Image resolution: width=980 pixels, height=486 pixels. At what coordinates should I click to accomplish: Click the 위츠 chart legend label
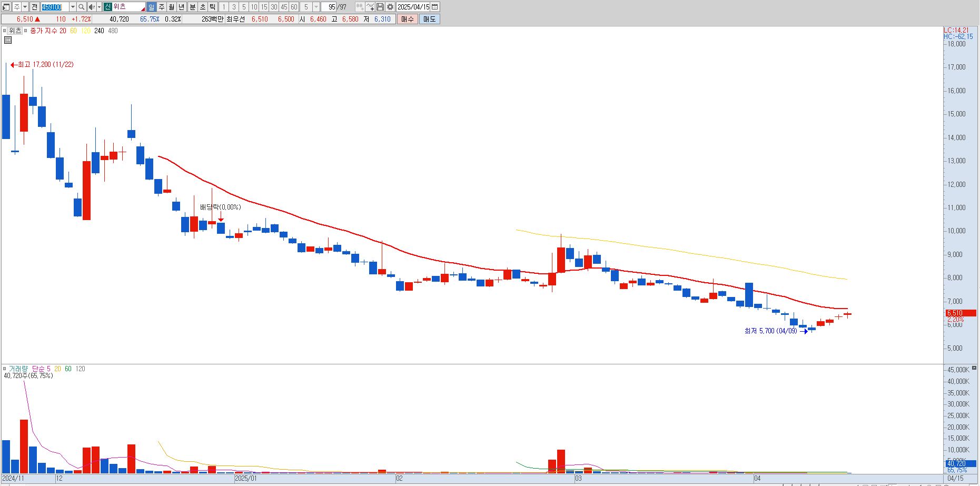click(x=15, y=31)
